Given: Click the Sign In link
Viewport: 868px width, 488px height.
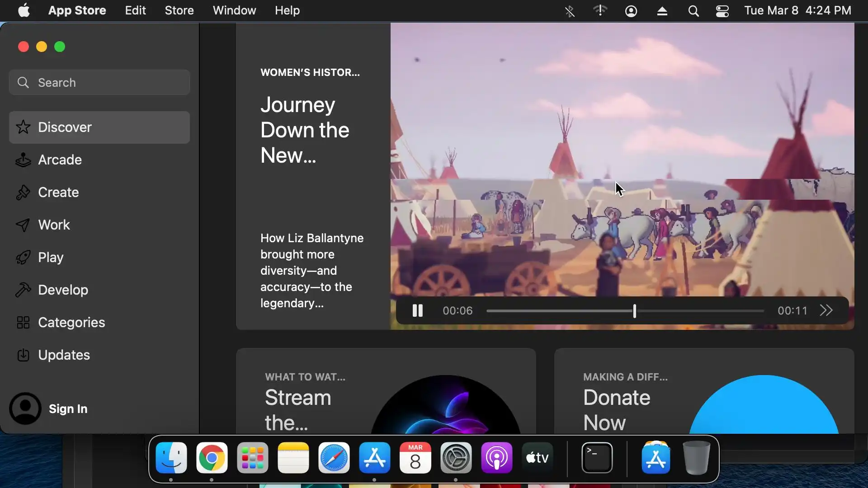Looking at the screenshot, I should tap(68, 409).
